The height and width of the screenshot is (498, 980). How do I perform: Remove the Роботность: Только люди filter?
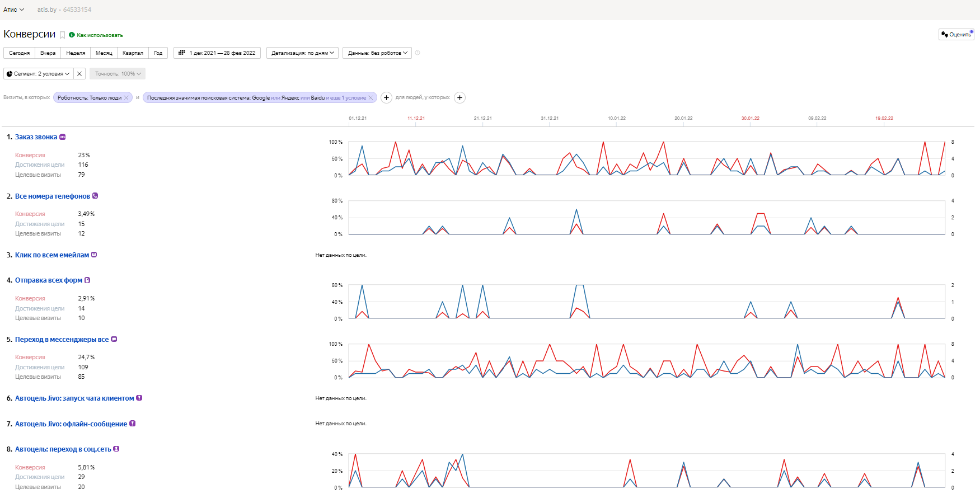[x=126, y=97]
